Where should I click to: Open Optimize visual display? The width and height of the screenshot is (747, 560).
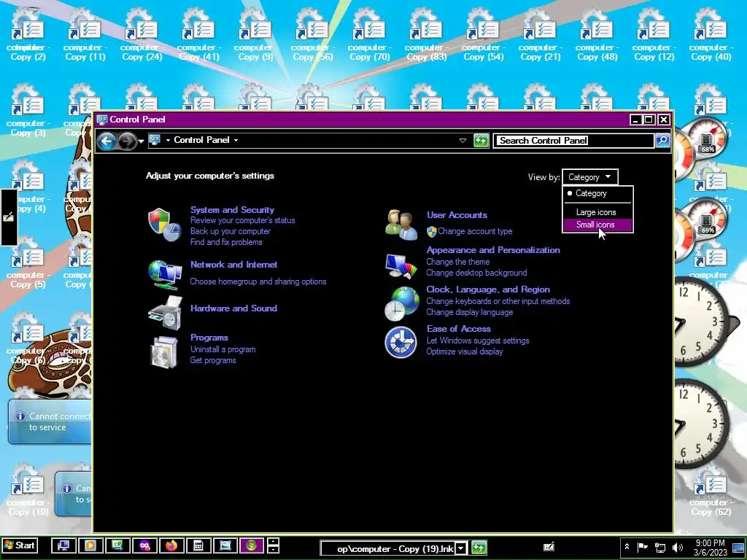pos(465,351)
